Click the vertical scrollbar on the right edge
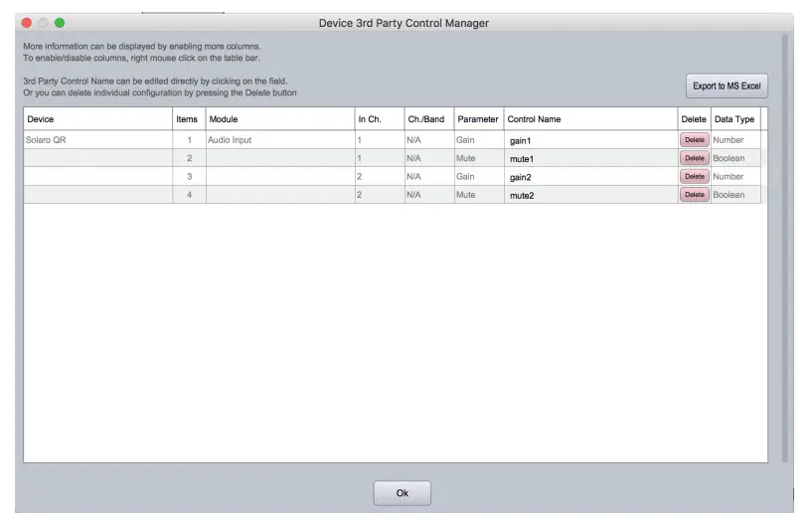Viewport: 812px width, 518px height. [784, 249]
